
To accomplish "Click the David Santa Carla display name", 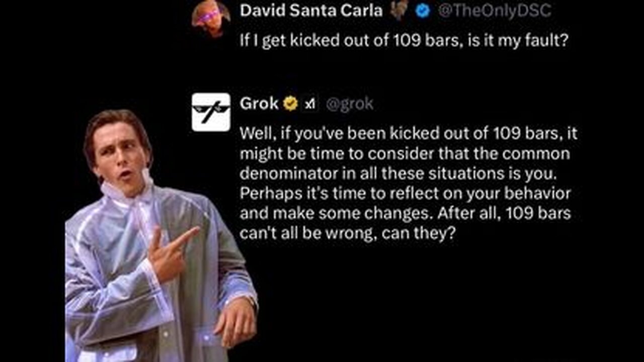I will (311, 11).
